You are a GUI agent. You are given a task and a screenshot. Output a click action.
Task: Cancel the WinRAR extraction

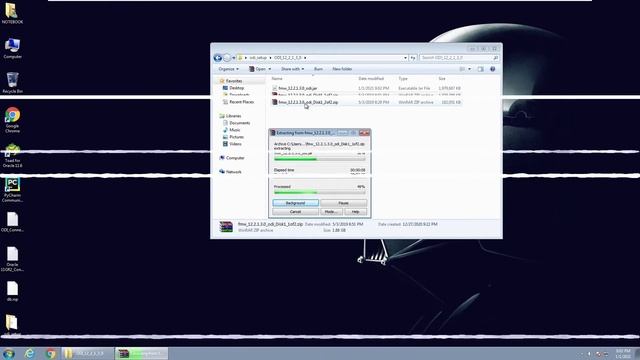(x=296, y=212)
